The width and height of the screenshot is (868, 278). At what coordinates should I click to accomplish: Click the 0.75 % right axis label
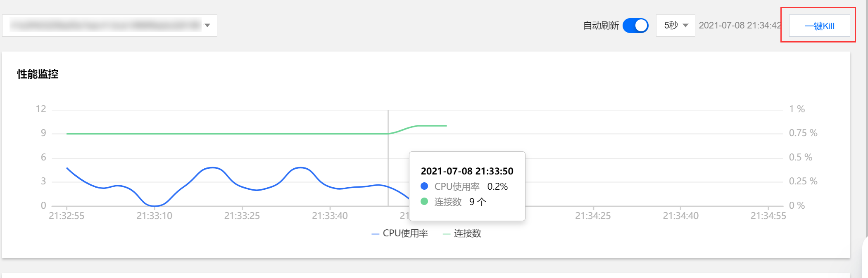[x=803, y=133]
